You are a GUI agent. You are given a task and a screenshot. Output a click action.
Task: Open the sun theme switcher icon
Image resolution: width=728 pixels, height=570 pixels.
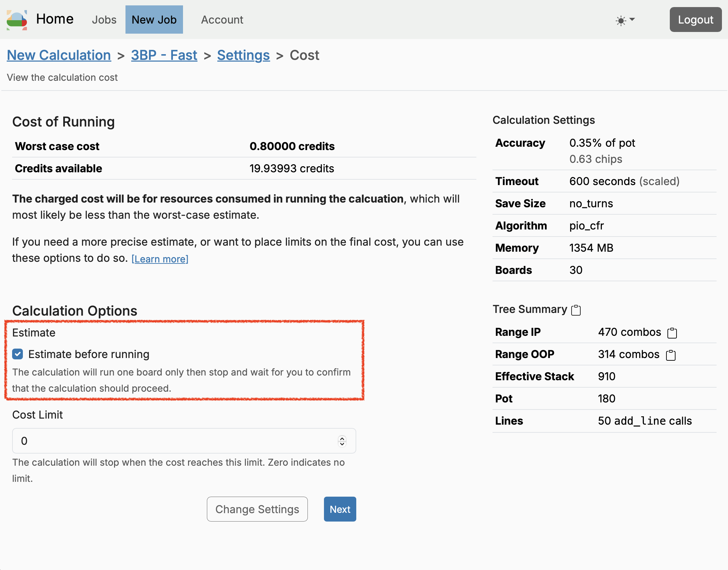[621, 21]
